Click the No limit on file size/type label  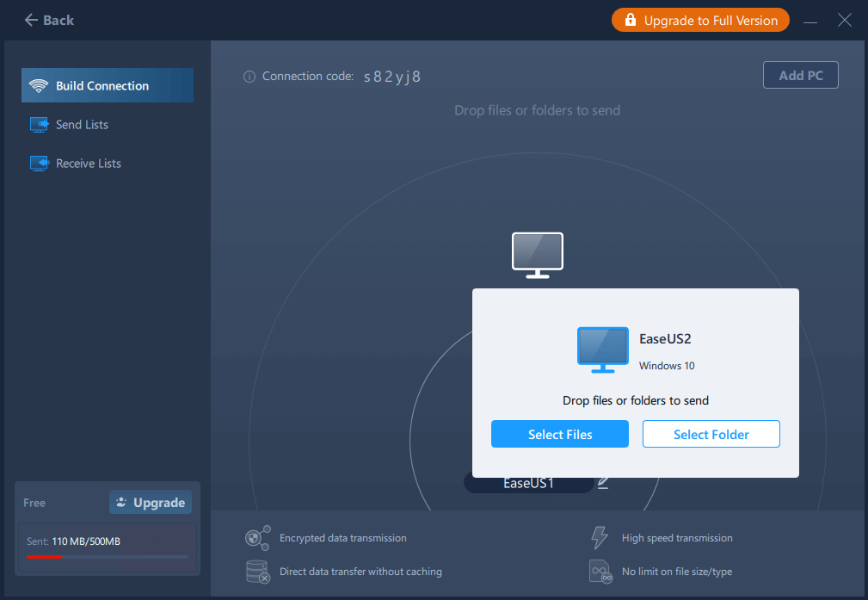coord(676,572)
